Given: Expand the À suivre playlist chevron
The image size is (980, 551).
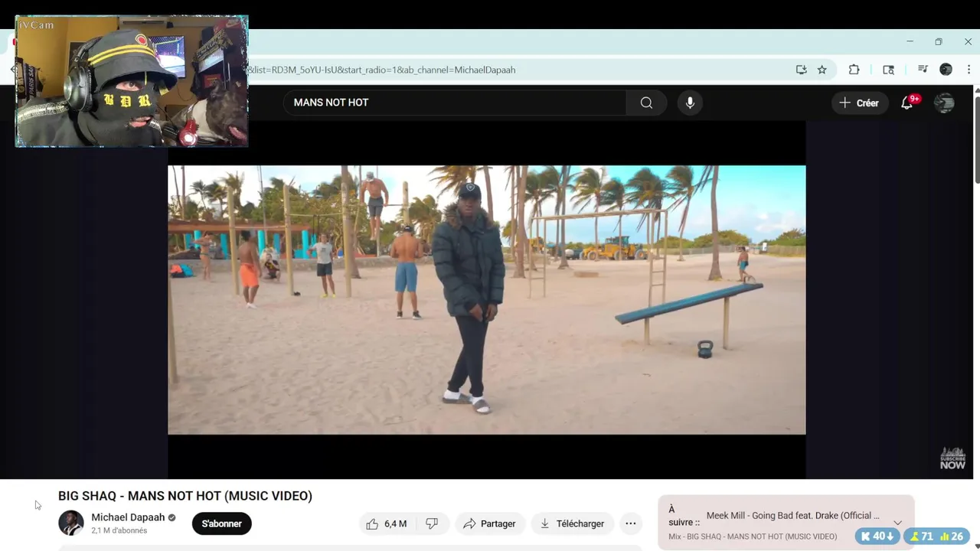Looking at the screenshot, I should point(897,523).
